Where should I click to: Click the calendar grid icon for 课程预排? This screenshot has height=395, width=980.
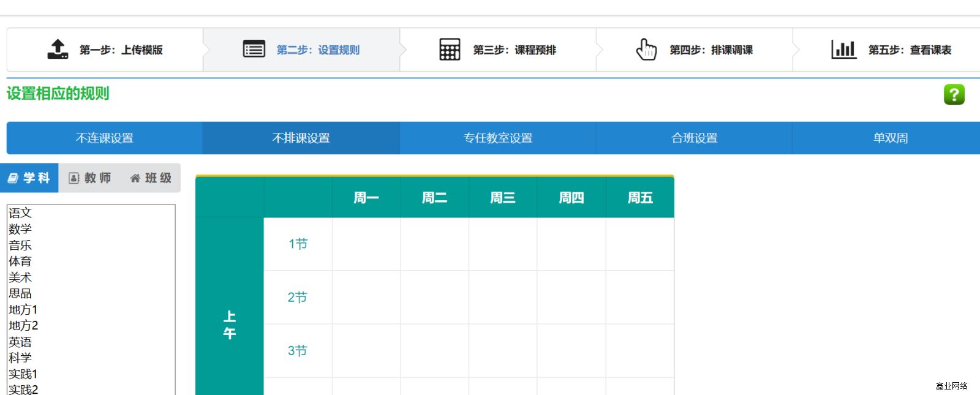pyautogui.click(x=450, y=49)
